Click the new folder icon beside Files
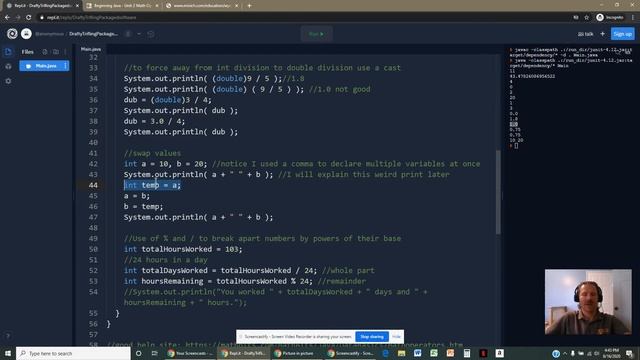Screen dimensions: 640x360 56,52
